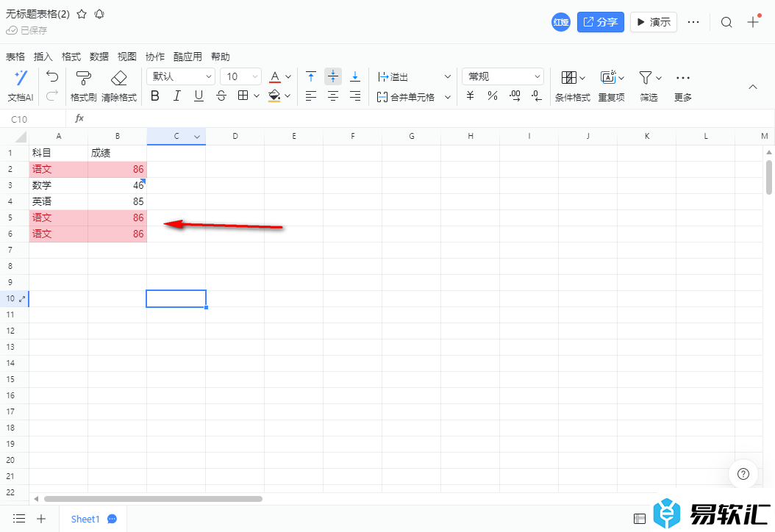Increase decimal places icon

pyautogui.click(x=515, y=96)
